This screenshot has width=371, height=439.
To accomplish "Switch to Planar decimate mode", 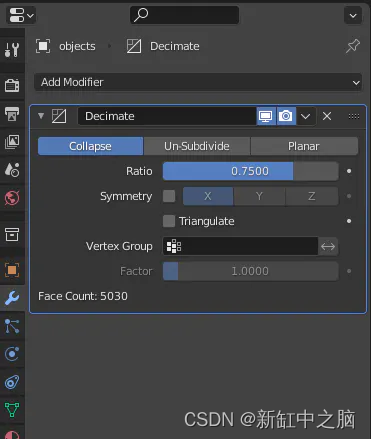I will [x=304, y=146].
